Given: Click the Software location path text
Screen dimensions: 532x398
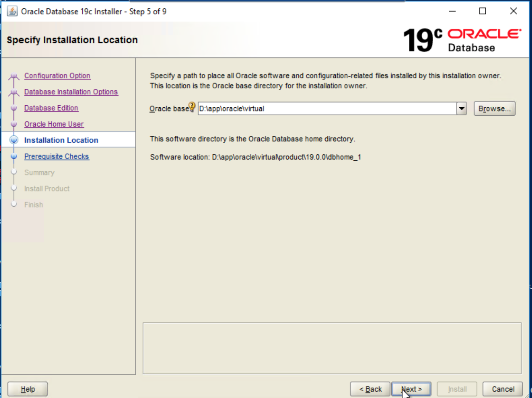Looking at the screenshot, I should point(255,157).
